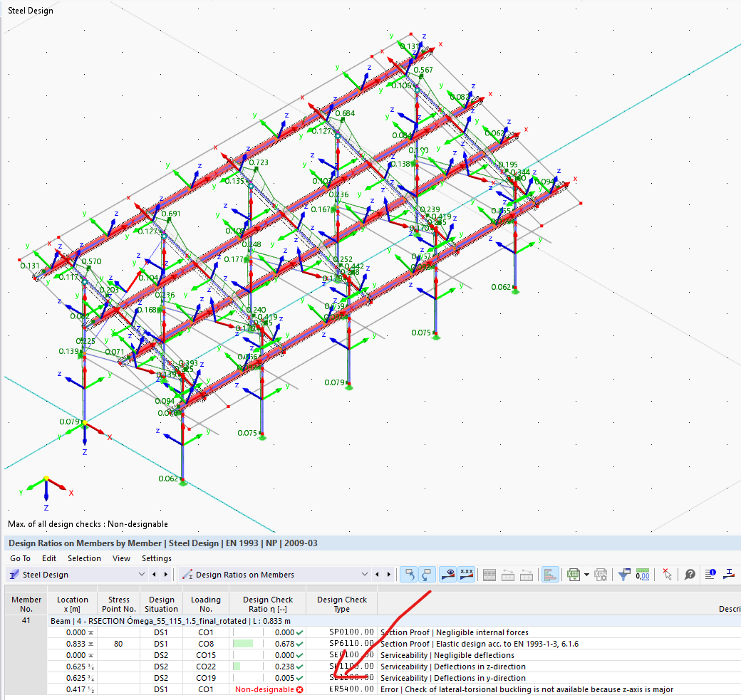Screen dimensions: 741x700
Task: Click the Excel export settings gear icon
Action: tap(601, 575)
